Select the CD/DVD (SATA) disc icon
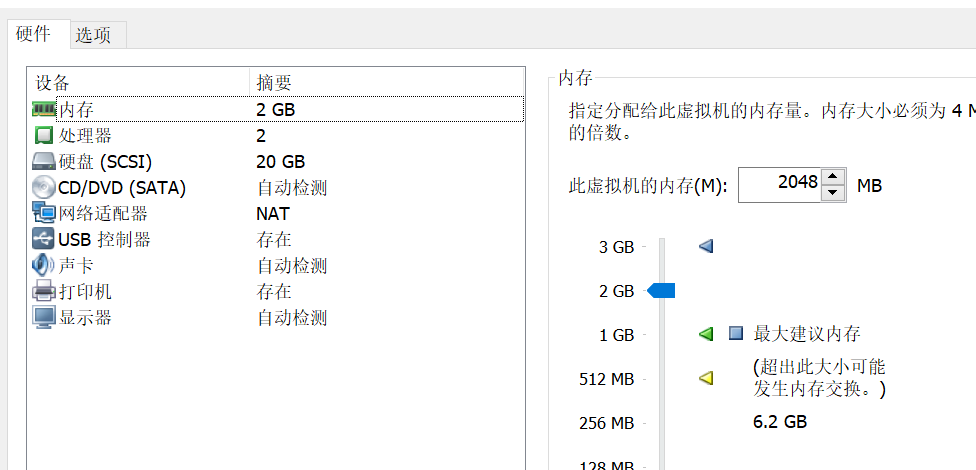 point(44,187)
